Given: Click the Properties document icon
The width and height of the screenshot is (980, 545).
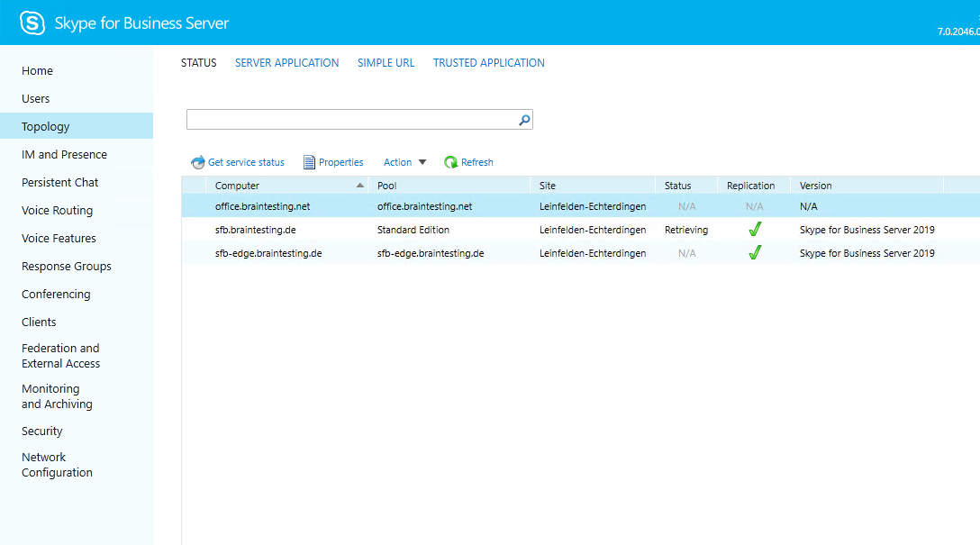Looking at the screenshot, I should click(310, 163).
